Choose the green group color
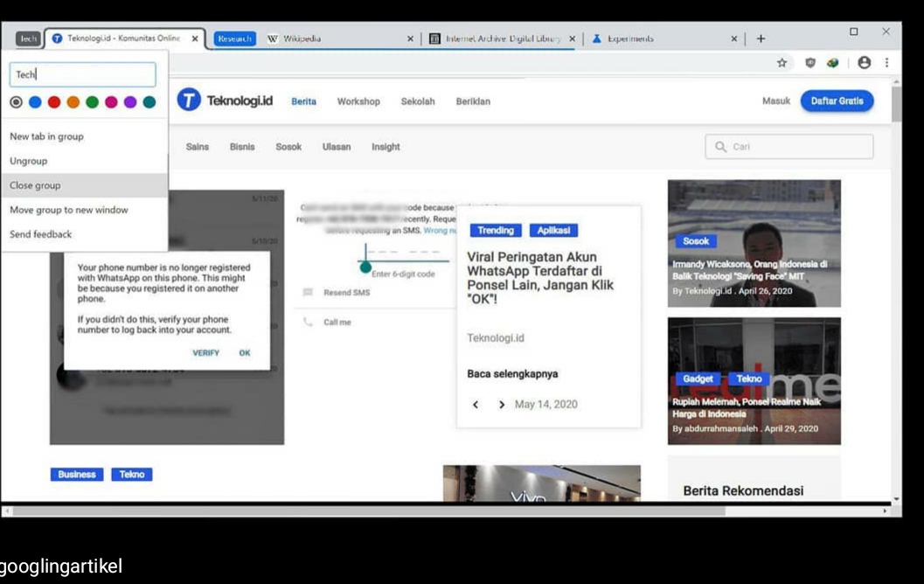This screenshot has width=924, height=584. pos(92,102)
